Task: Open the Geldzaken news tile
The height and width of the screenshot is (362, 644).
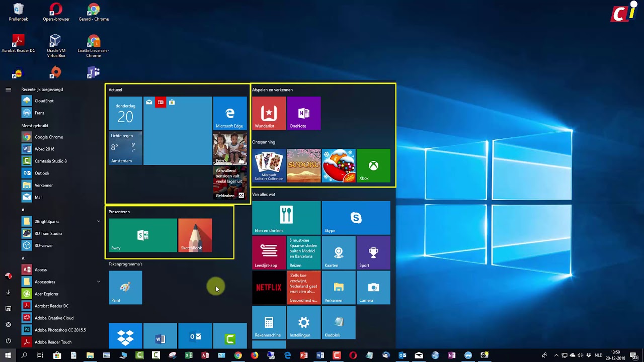Action: (230, 183)
